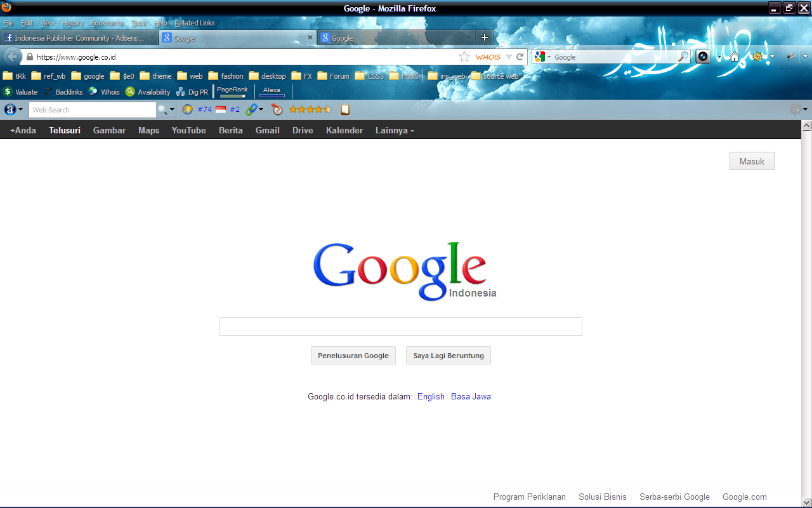The height and width of the screenshot is (508, 812).
Task: Click the clipboard icon in Alexa toolbar
Action: coord(345,109)
